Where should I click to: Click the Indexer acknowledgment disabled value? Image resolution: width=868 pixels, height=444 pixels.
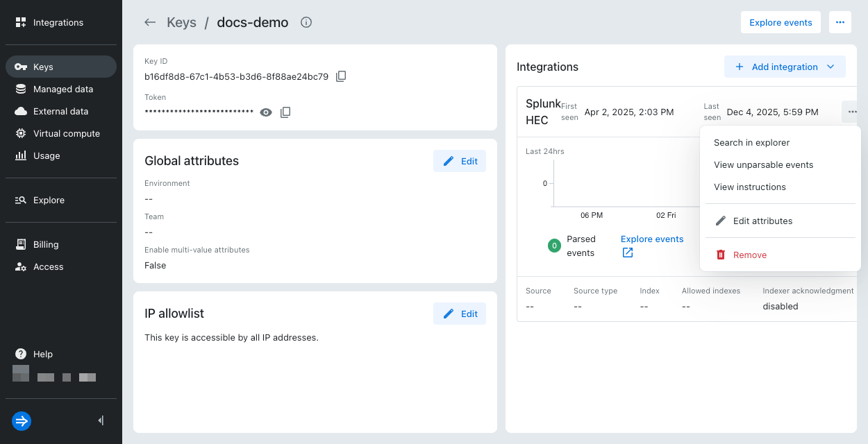[781, 306]
